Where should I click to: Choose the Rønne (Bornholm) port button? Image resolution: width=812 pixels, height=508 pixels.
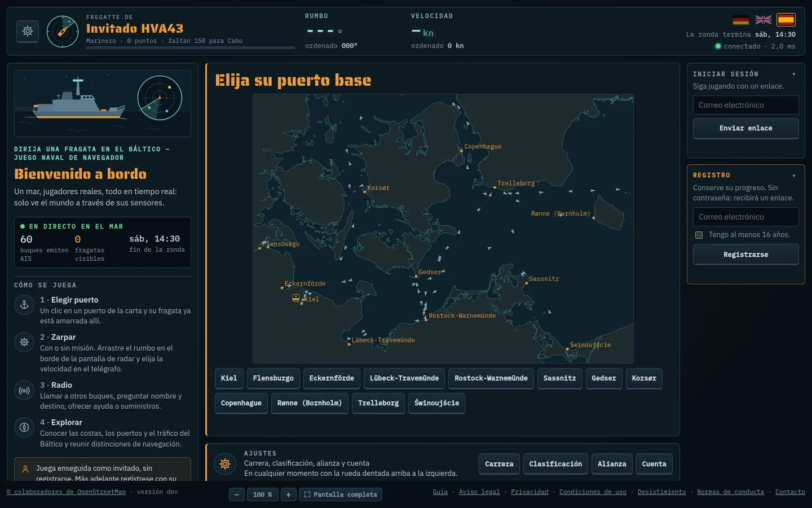(310, 403)
